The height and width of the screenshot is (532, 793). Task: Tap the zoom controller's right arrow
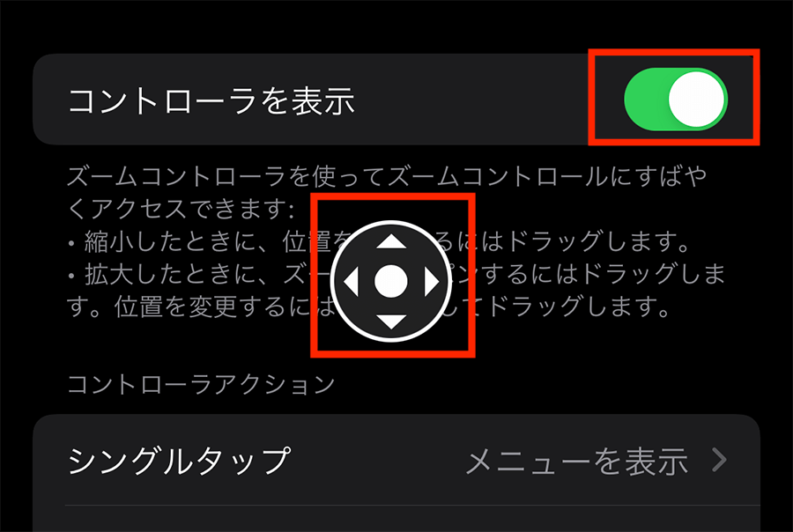pyautogui.click(x=432, y=282)
